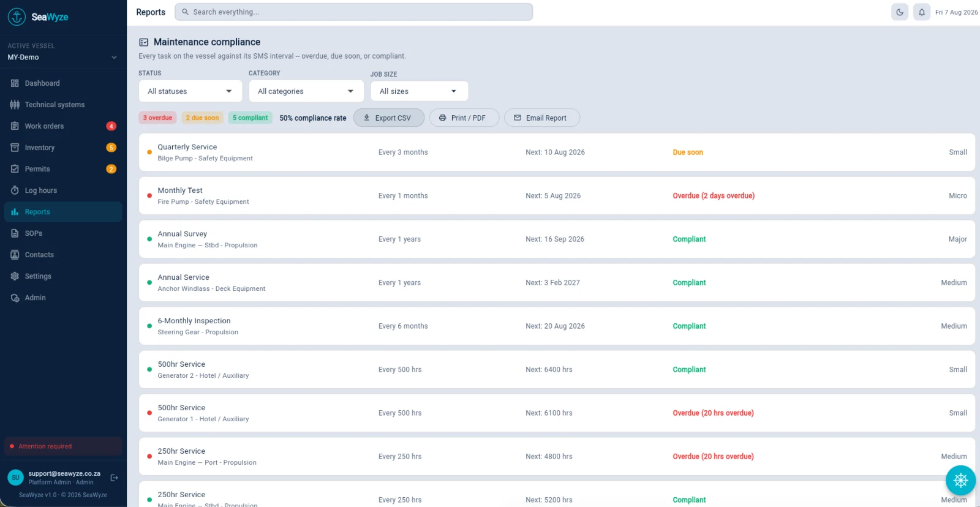Image resolution: width=980 pixels, height=507 pixels.
Task: Click the Due soon status text
Action: coord(688,152)
